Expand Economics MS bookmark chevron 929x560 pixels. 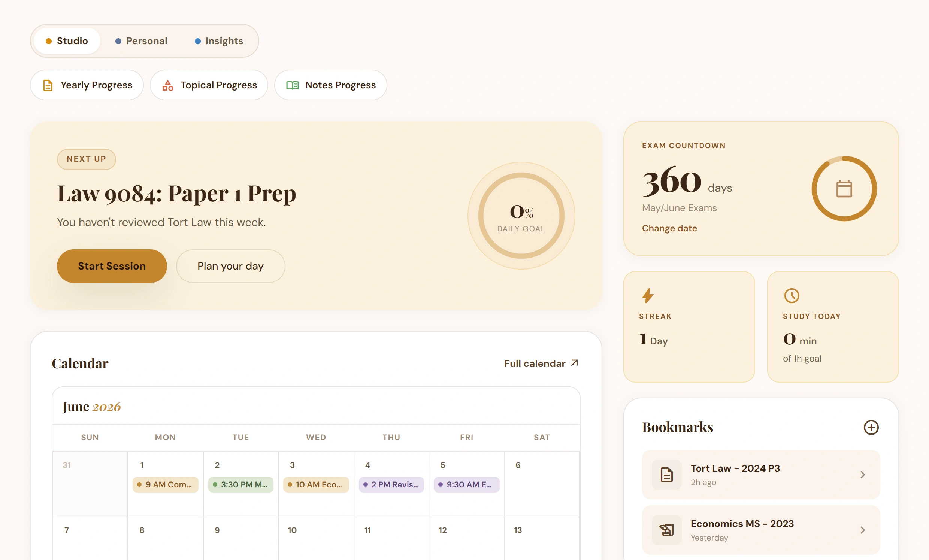(x=863, y=530)
